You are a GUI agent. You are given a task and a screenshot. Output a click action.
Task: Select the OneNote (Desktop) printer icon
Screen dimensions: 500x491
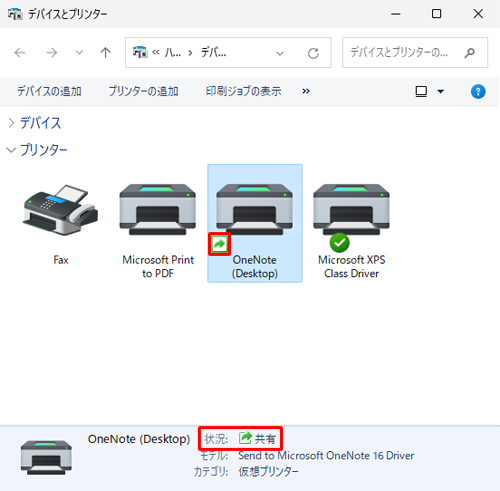click(255, 209)
